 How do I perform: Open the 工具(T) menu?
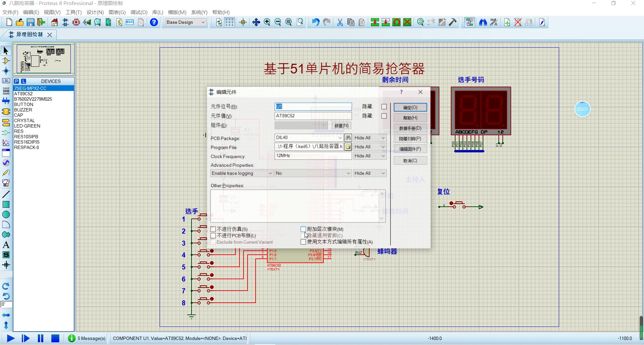point(73,12)
